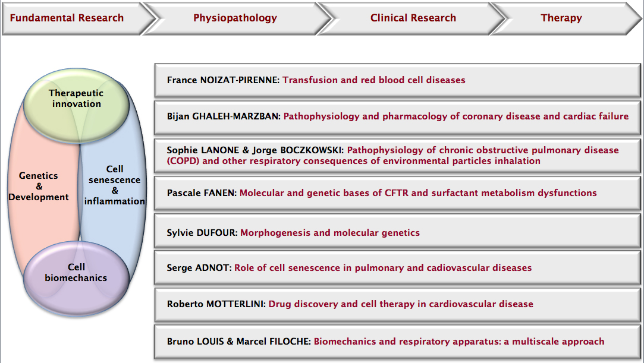Viewport: 644px width, 363px height.
Task: Click the LANONE & BOCZKOWSKI COPD box
Action: (397, 156)
